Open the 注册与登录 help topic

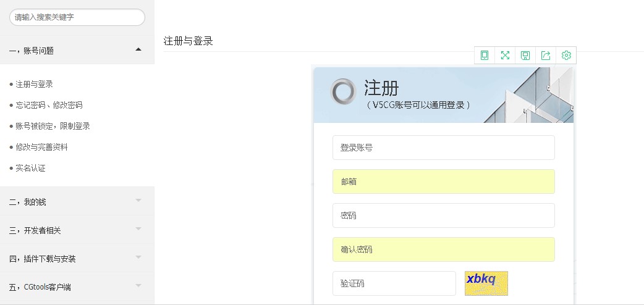coord(34,84)
